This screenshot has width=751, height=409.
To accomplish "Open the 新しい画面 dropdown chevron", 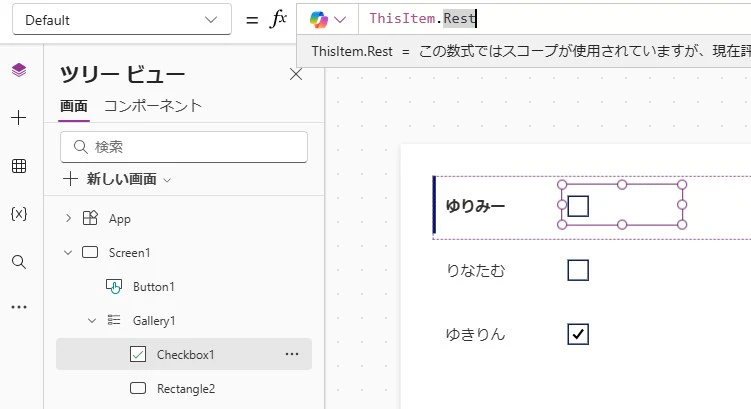I will click(167, 180).
